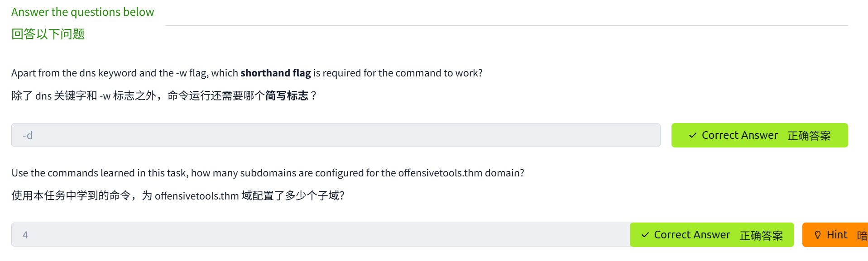Screen dimensions: 868x261
Task: Click the lightbulb icon on the Hint button
Action: coord(817,235)
